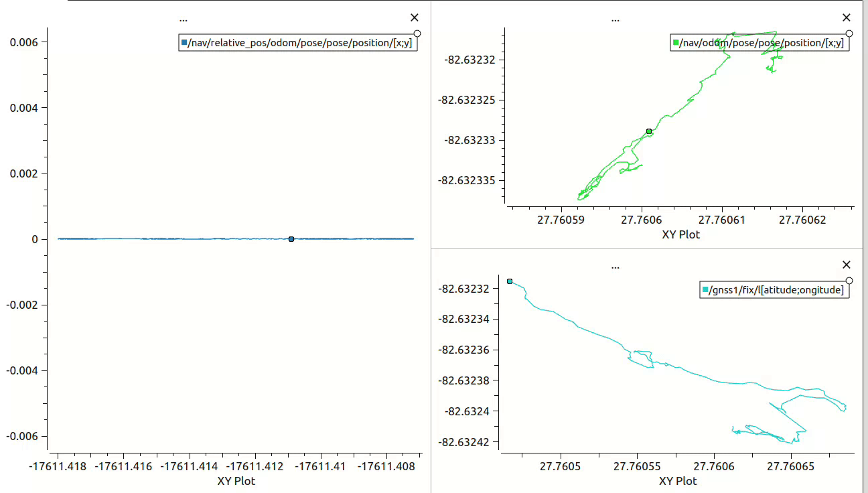The height and width of the screenshot is (493, 868).
Task: Close the nav/odom XY plot
Action: point(847,17)
